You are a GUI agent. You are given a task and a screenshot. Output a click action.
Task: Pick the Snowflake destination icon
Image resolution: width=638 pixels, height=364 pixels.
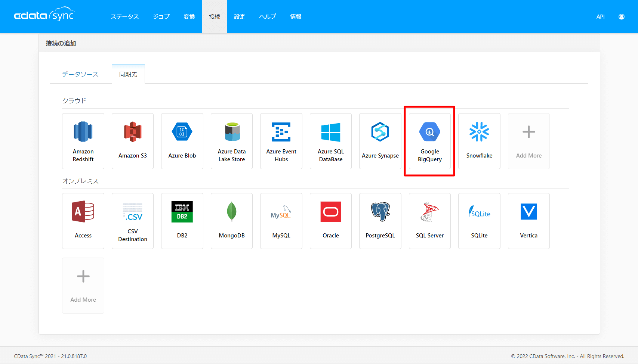(x=479, y=132)
